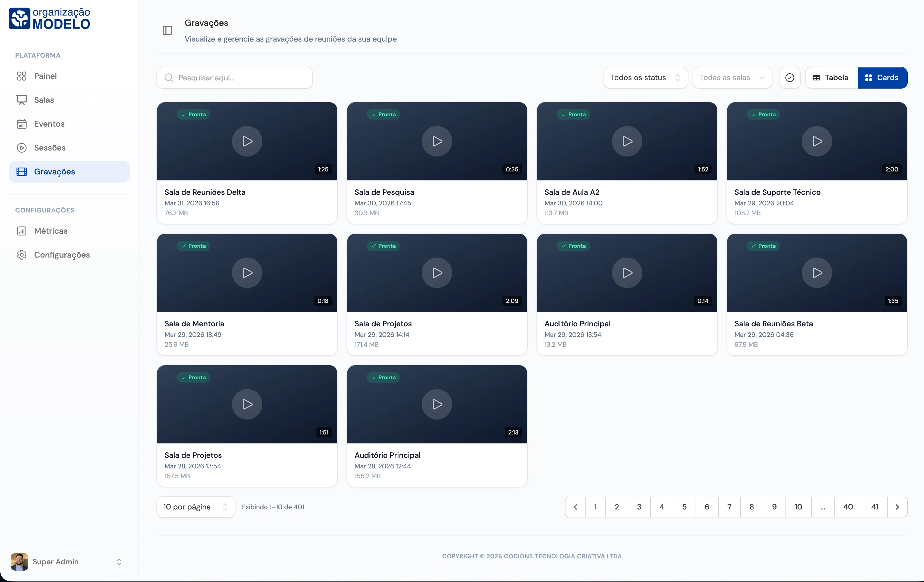Viewport: 924px width, 582px height.
Task: Open the Todos os status dropdown
Action: point(645,77)
